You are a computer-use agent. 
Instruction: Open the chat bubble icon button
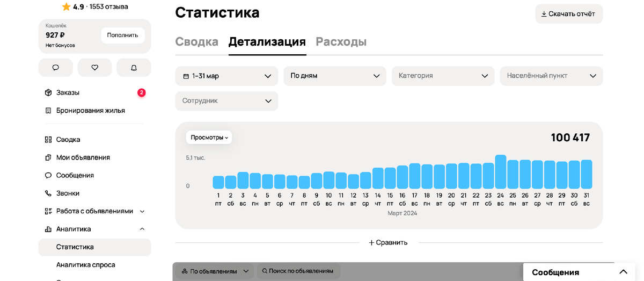click(55, 68)
